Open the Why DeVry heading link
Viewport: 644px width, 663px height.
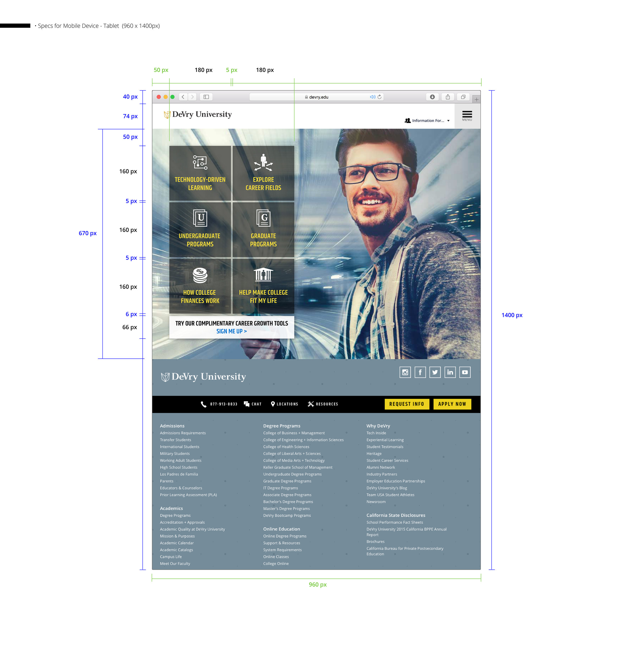click(x=378, y=426)
